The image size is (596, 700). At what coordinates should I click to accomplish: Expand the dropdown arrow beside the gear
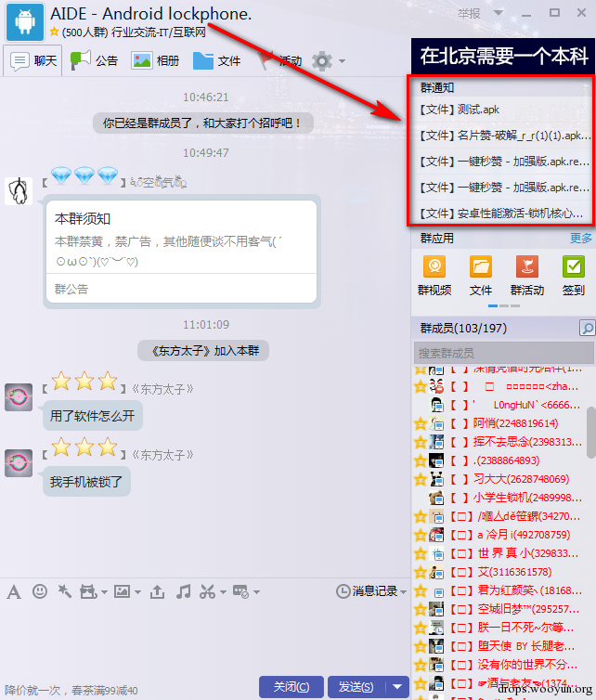coord(342,60)
